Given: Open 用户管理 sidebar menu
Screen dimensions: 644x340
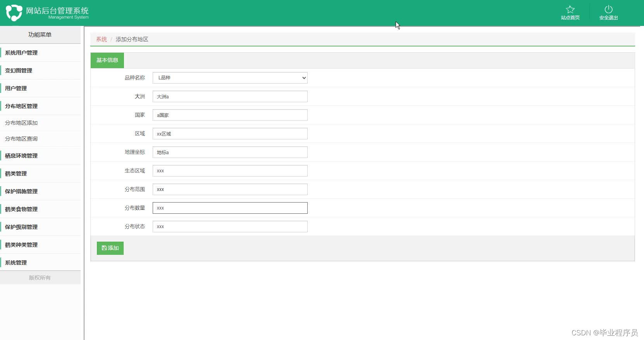Looking at the screenshot, I should click(40, 88).
